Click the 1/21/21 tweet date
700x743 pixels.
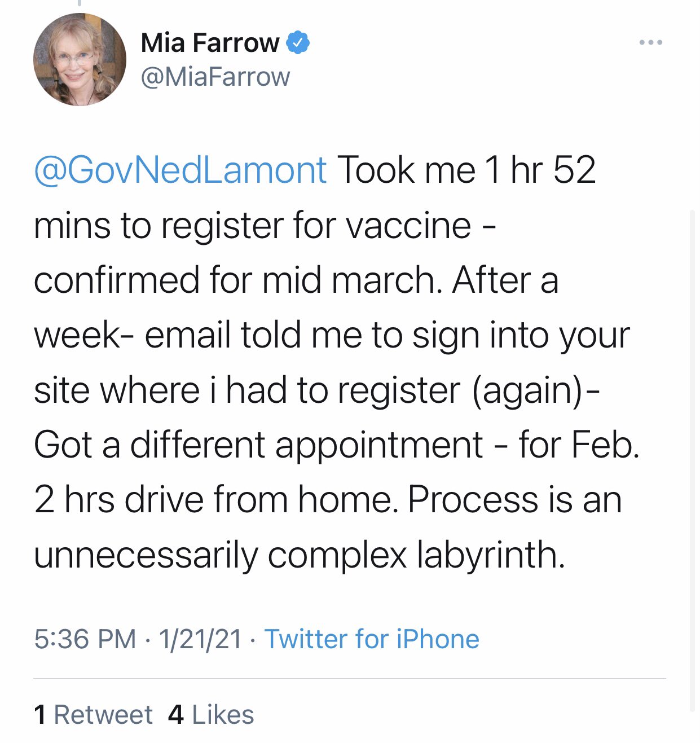point(200,639)
